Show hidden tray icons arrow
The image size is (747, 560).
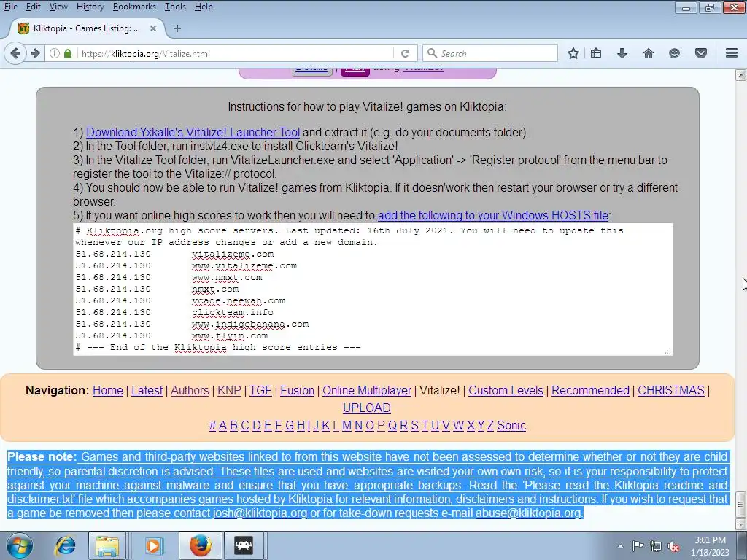click(620, 546)
